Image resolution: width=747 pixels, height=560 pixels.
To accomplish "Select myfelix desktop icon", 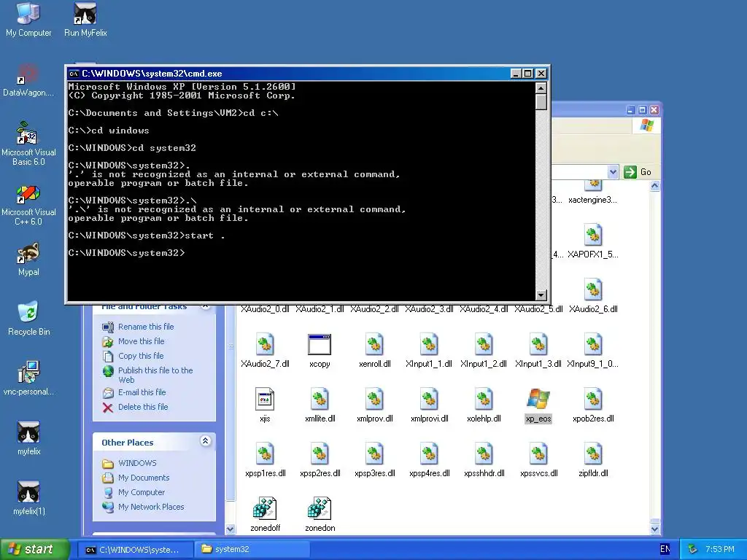I will tap(28, 438).
